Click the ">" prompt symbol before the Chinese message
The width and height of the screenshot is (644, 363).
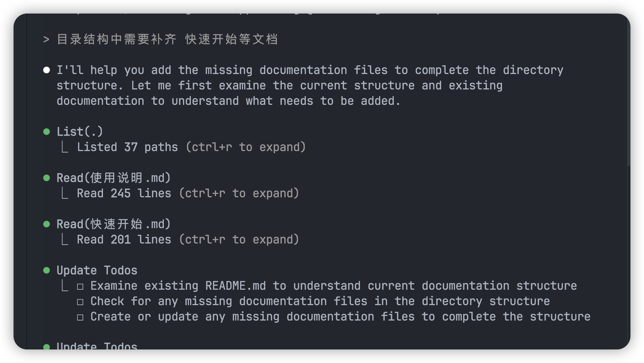(x=46, y=39)
